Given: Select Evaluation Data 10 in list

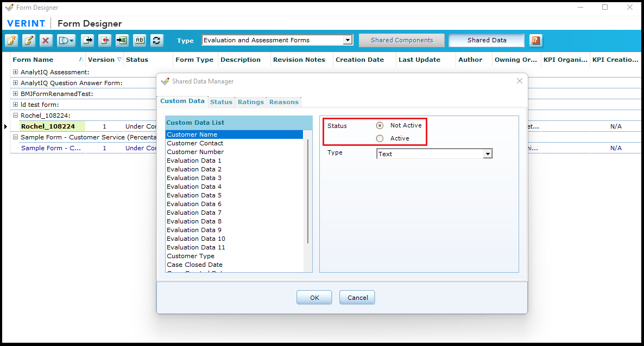Looking at the screenshot, I should click(234, 239).
